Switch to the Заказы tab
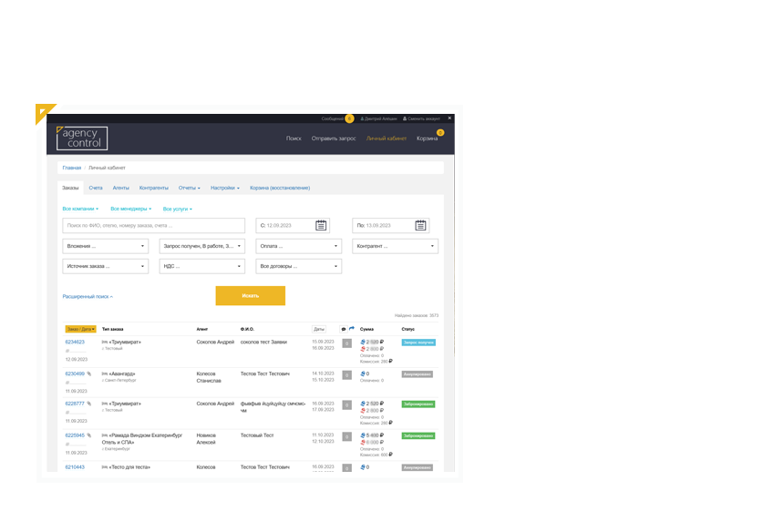This screenshot has height=532, width=784. click(x=70, y=188)
